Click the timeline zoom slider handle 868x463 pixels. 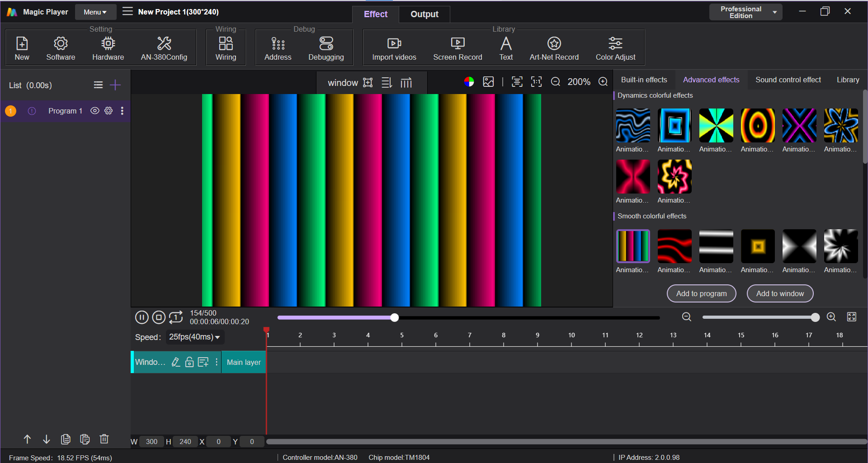(815, 317)
